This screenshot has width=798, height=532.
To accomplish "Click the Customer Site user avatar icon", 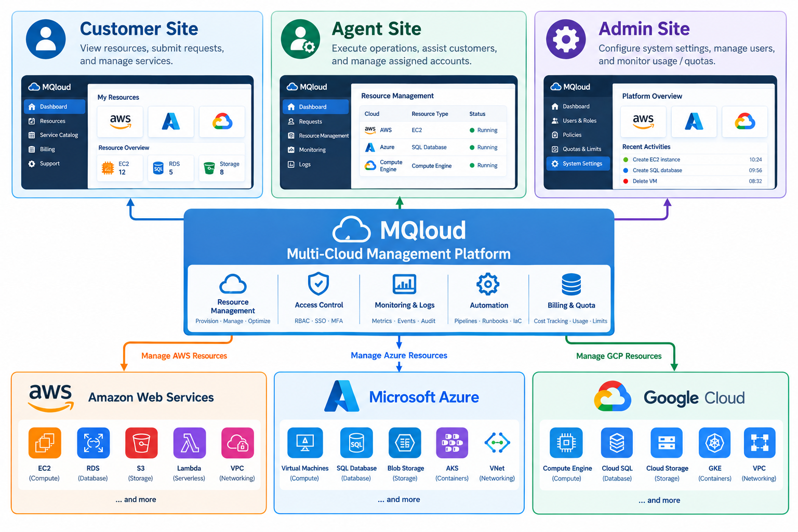I will click(46, 39).
